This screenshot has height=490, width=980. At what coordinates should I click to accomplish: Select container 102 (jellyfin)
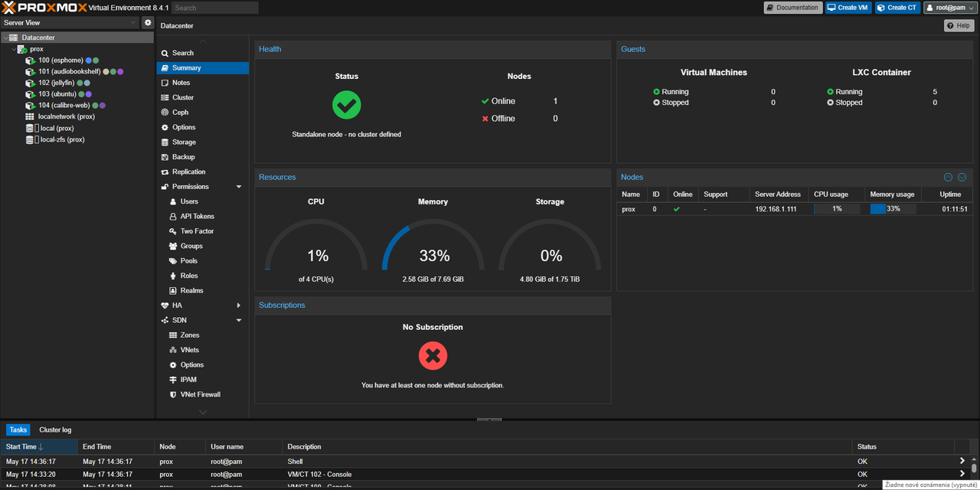(56, 83)
